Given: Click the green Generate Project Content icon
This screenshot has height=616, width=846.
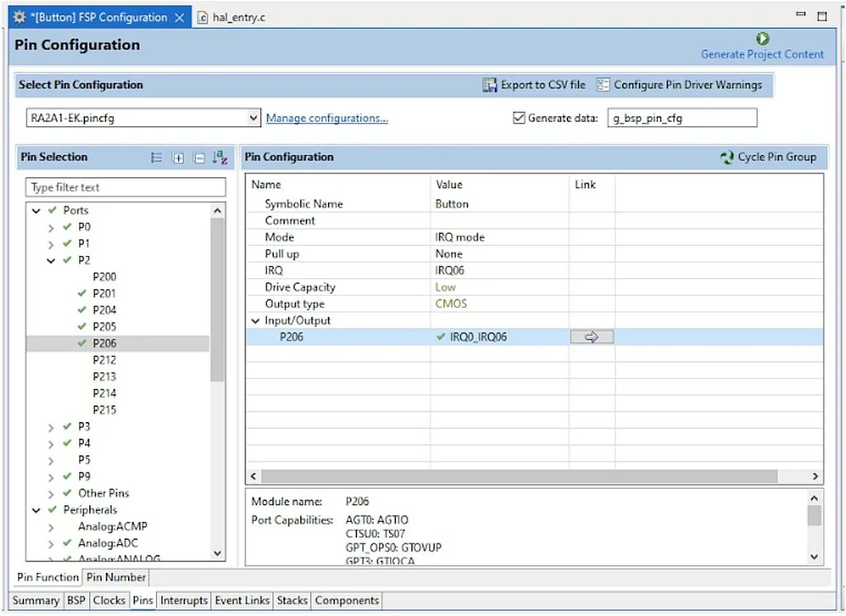Looking at the screenshot, I should pos(762,39).
